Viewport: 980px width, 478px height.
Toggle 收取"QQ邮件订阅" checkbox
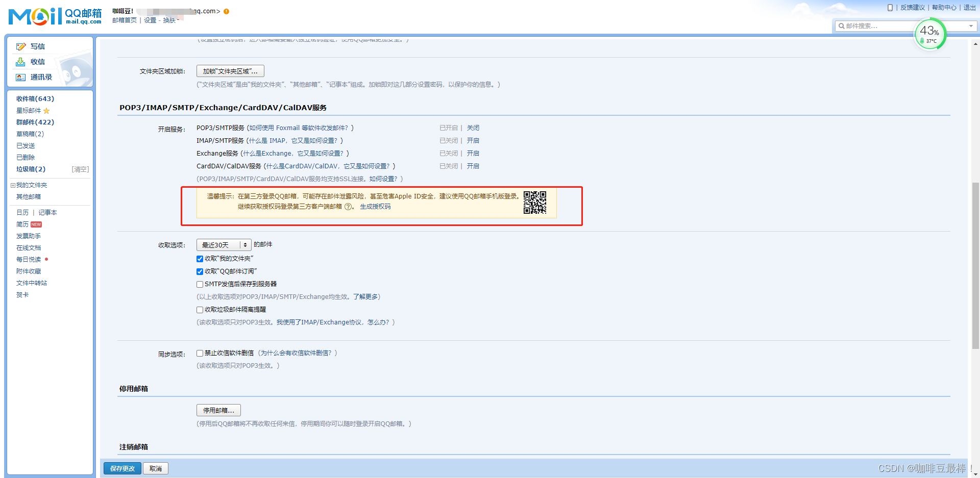point(200,271)
